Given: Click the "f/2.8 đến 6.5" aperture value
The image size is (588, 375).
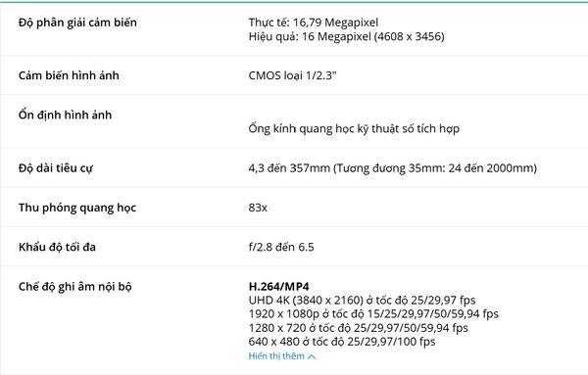Looking at the screenshot, I should 281,247.
